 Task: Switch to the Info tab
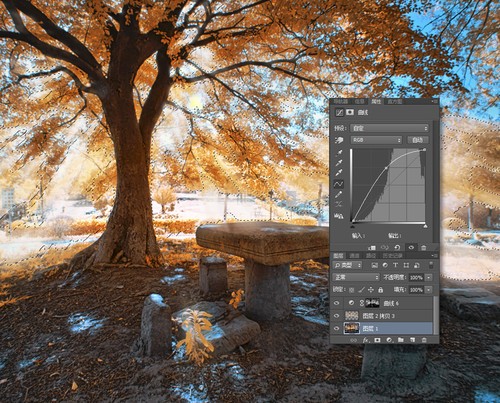pyautogui.click(x=360, y=102)
